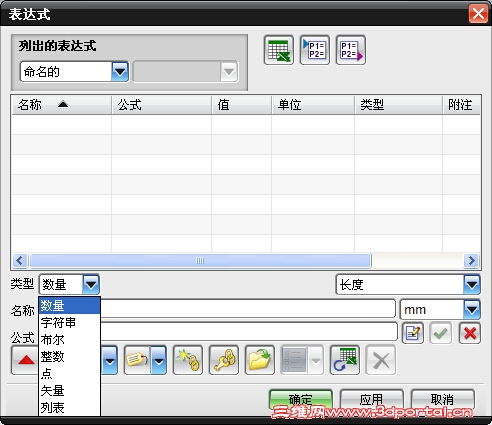Open the extended text entry editor icon

click(413, 333)
